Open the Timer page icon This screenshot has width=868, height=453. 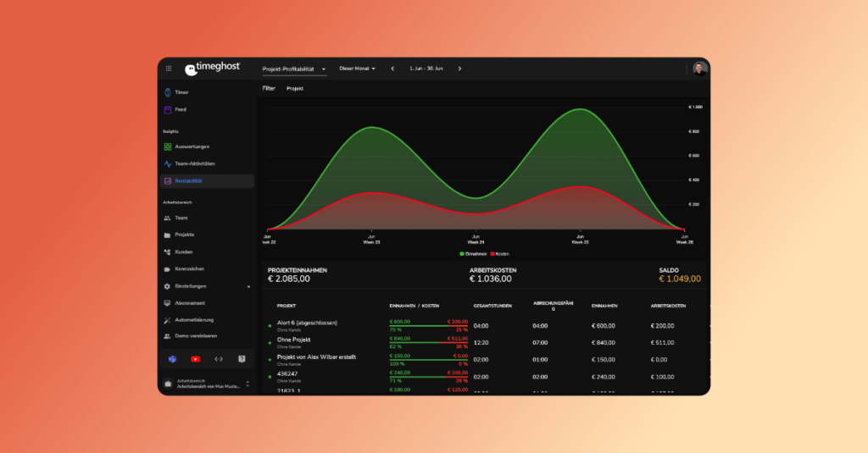(168, 92)
